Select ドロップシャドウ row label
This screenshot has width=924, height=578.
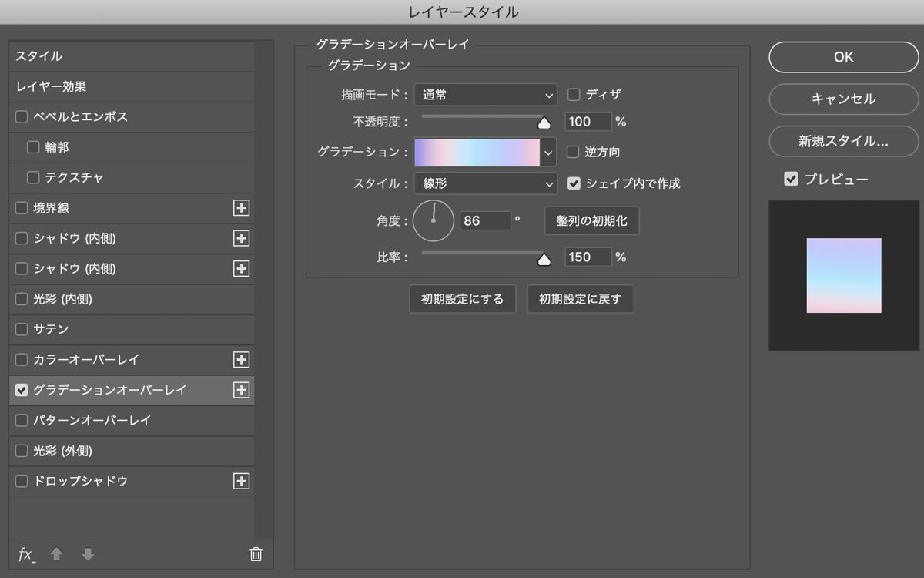pos(81,481)
